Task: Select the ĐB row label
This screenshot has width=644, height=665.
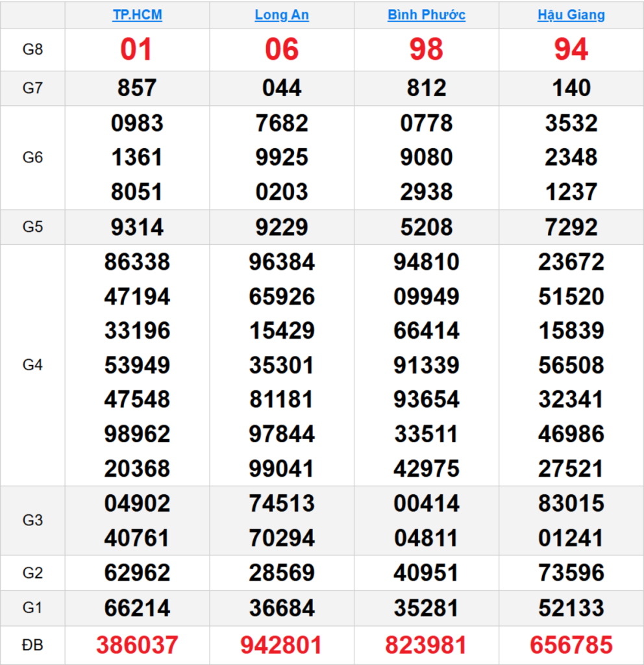Action: pyautogui.click(x=32, y=645)
